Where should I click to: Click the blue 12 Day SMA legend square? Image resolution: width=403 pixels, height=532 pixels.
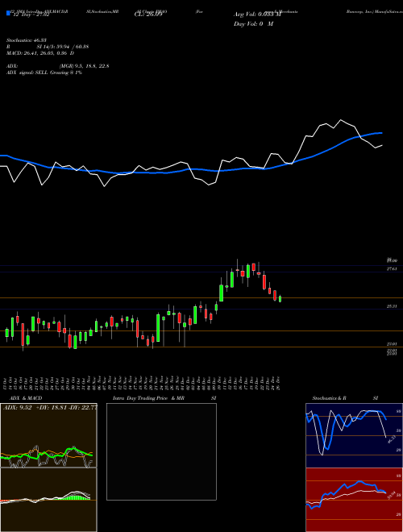pos(8,13)
